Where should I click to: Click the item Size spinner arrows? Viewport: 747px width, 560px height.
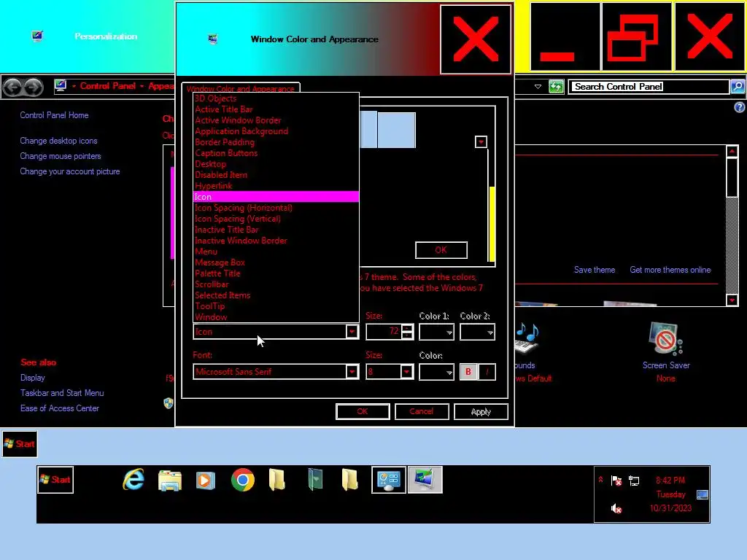coord(407,332)
